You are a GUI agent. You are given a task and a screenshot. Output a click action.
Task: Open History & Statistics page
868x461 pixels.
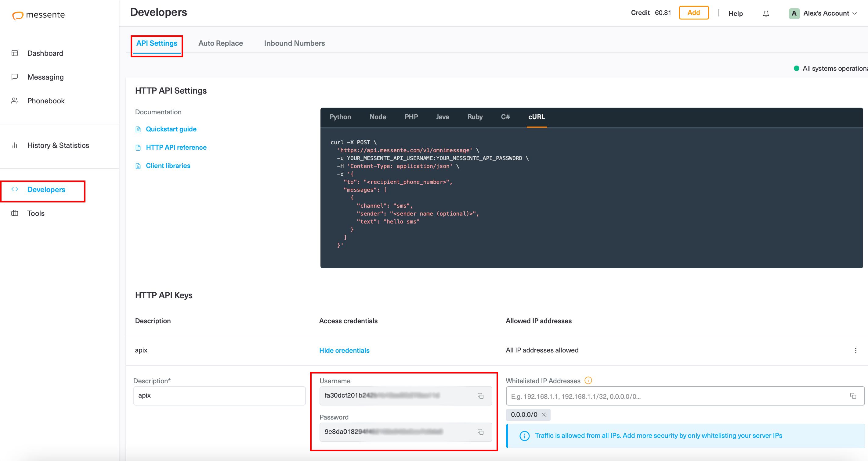(x=58, y=145)
